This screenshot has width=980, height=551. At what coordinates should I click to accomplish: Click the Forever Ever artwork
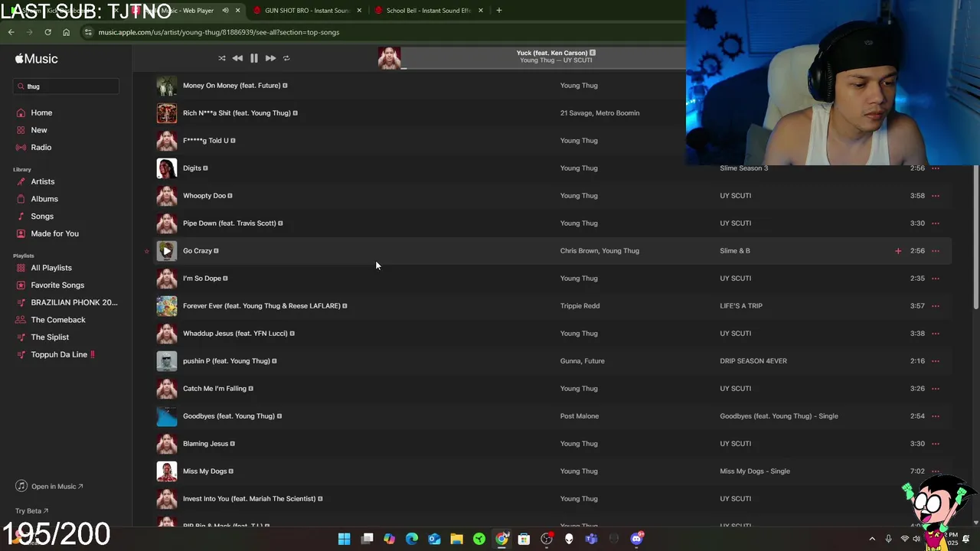[167, 306]
